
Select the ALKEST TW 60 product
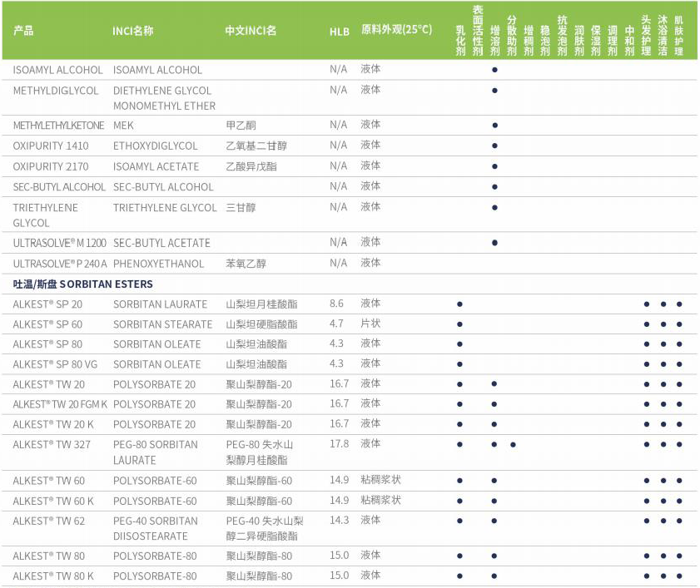(x=48, y=481)
